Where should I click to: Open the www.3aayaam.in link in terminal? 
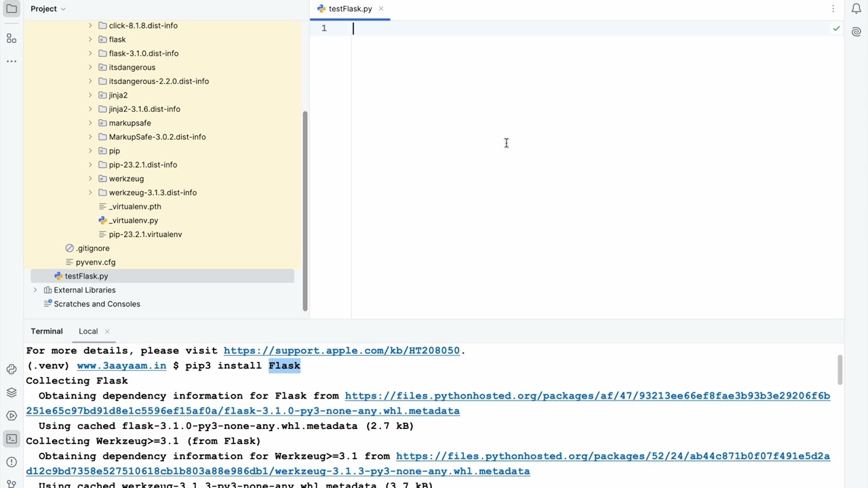(121, 365)
